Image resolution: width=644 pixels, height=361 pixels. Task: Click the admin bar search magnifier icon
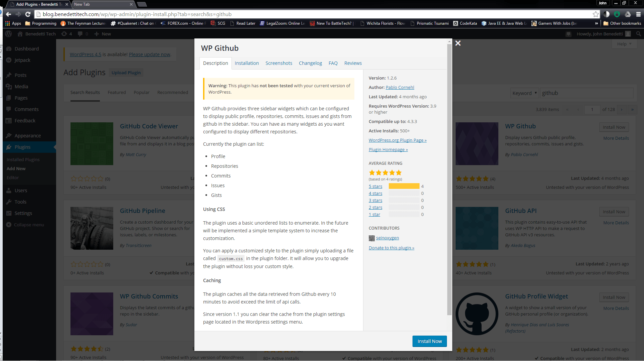coord(638,34)
